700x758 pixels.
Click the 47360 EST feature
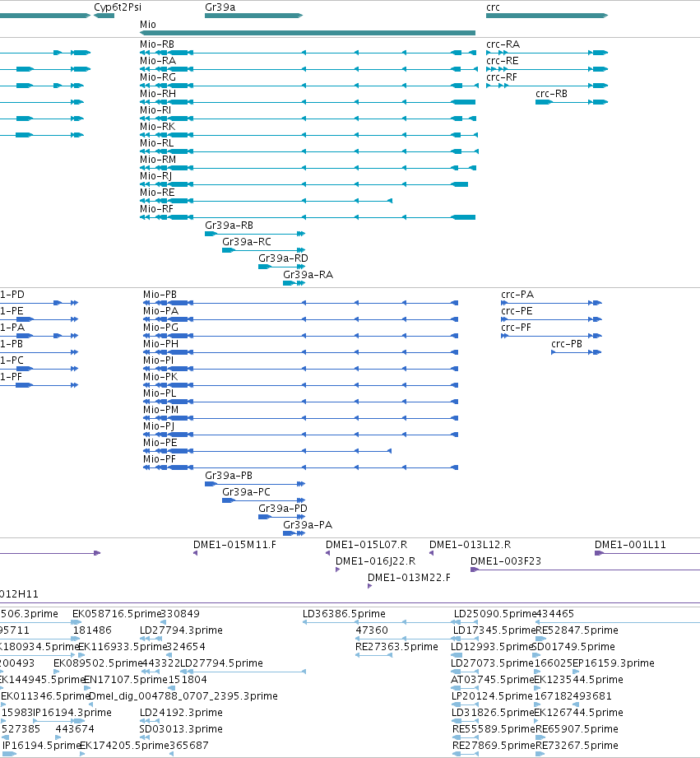tap(406, 639)
